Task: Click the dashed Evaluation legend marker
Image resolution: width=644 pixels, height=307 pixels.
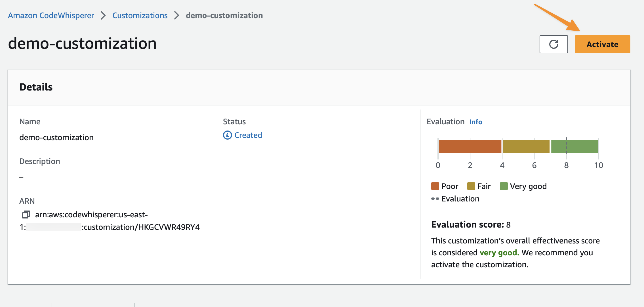Action: [435, 199]
